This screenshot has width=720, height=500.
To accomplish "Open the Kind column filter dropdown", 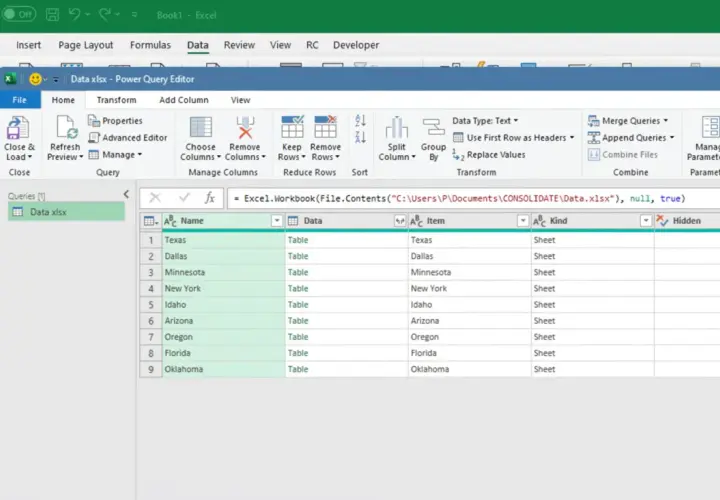I will click(646, 221).
